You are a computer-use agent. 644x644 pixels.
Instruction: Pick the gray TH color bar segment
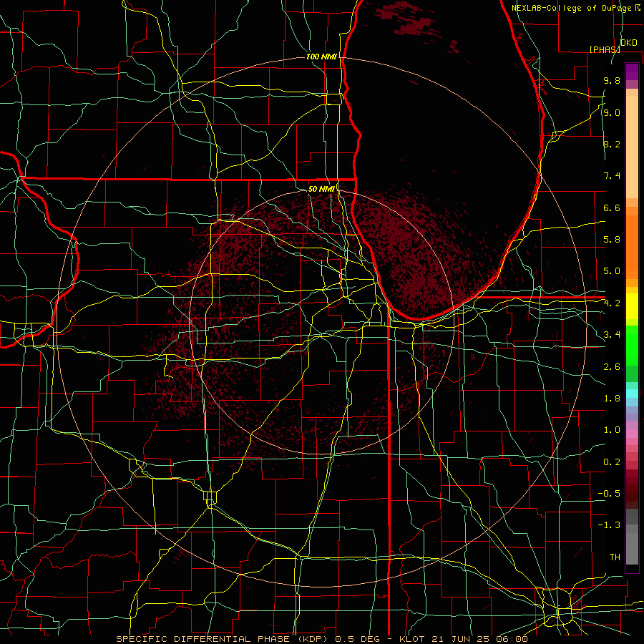[x=632, y=549]
